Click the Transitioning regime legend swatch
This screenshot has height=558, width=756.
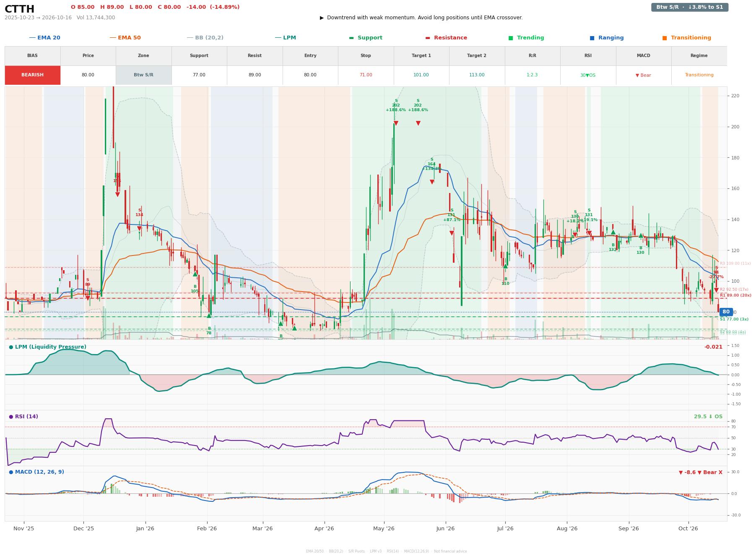click(x=665, y=38)
